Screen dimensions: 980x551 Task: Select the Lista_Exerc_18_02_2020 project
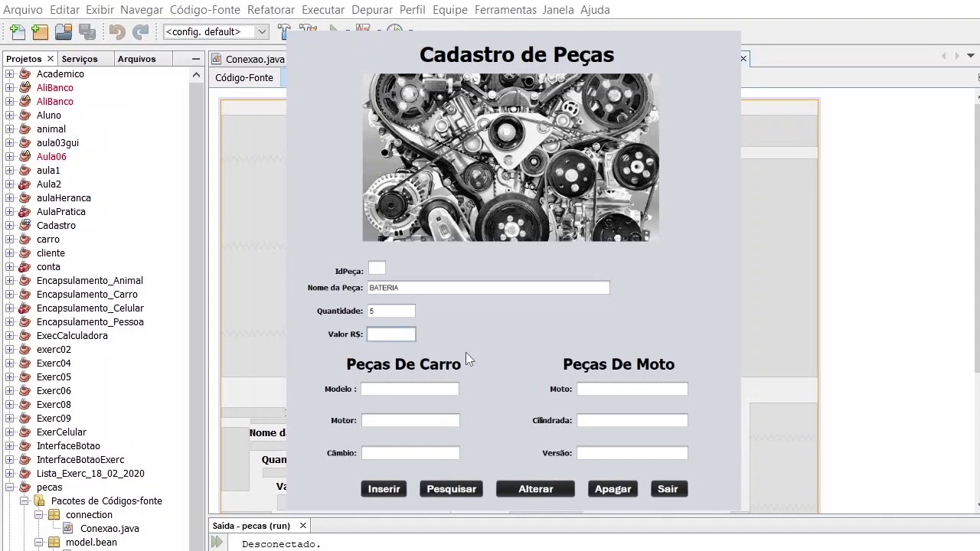pyautogui.click(x=90, y=474)
